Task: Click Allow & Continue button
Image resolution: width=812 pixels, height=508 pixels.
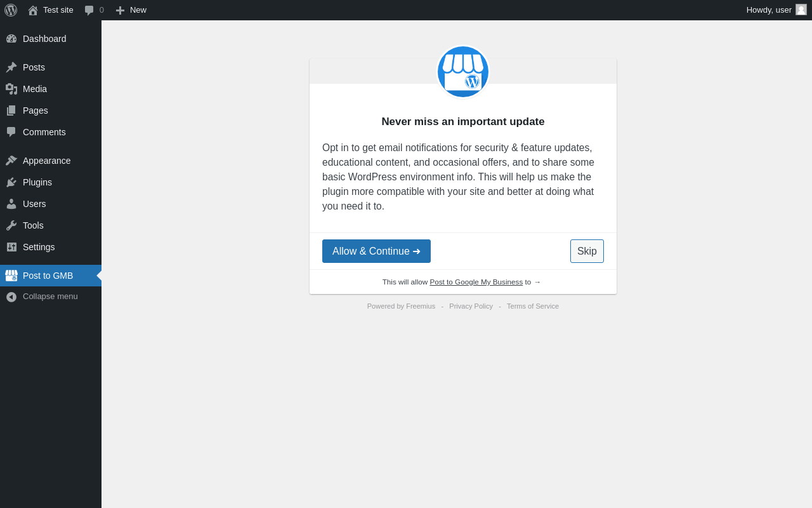Action: tap(376, 251)
